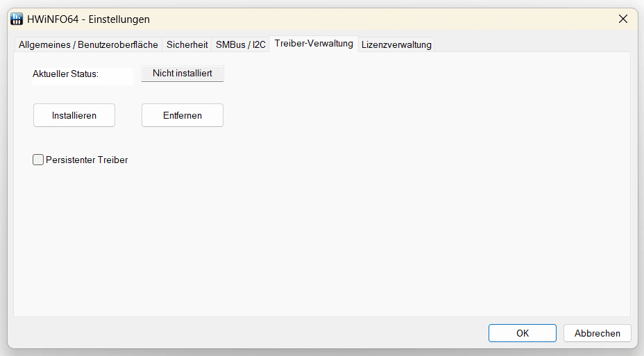The image size is (644, 356).
Task: Confirm settings with the OK button
Action: click(x=523, y=333)
